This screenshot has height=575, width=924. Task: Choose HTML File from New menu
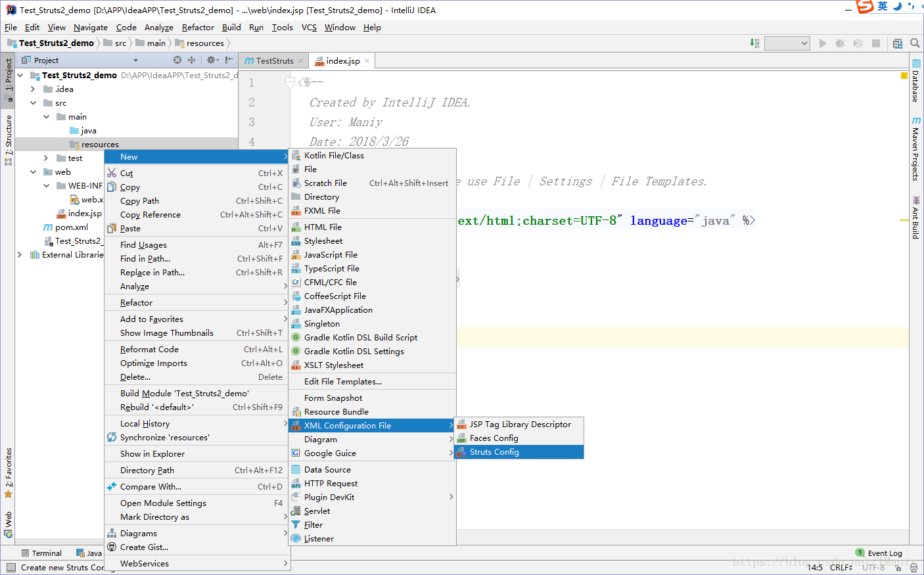(372, 227)
